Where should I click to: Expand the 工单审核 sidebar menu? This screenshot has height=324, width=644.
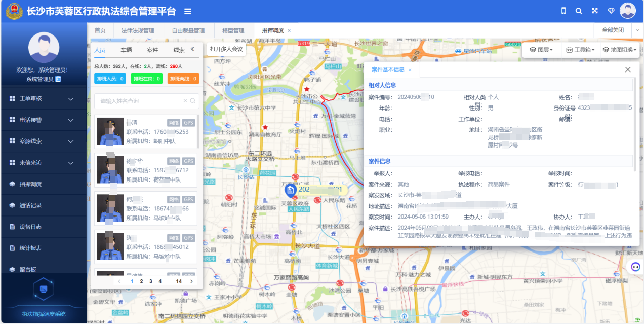point(44,99)
